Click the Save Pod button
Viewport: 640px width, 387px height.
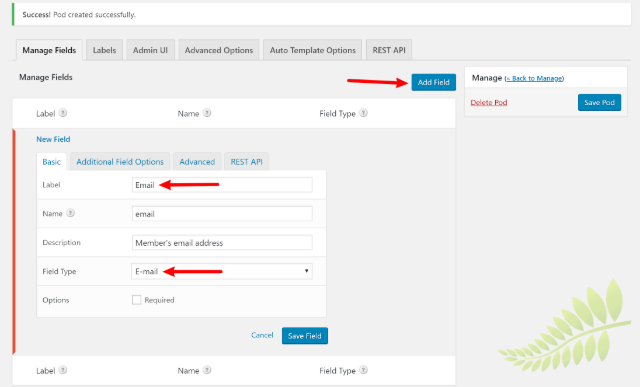(x=599, y=102)
